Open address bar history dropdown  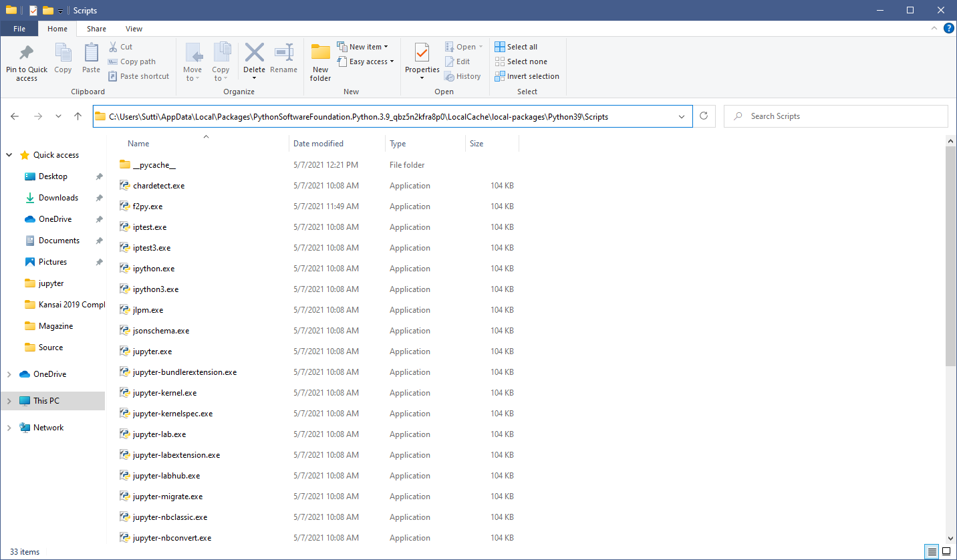click(682, 116)
